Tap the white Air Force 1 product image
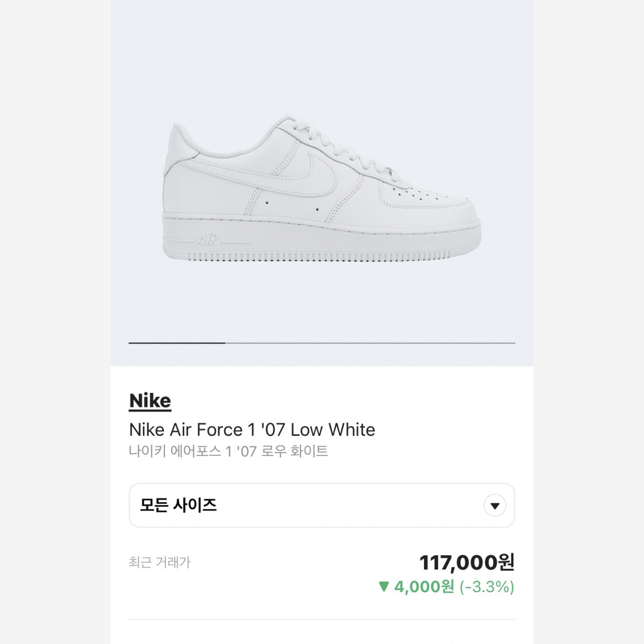Viewport: 644px width, 644px height. pos(321,190)
